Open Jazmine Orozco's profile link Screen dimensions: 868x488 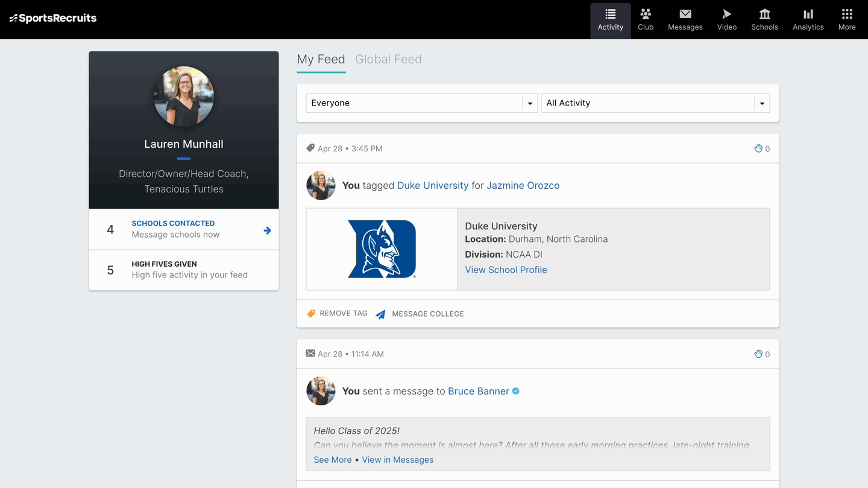click(523, 186)
